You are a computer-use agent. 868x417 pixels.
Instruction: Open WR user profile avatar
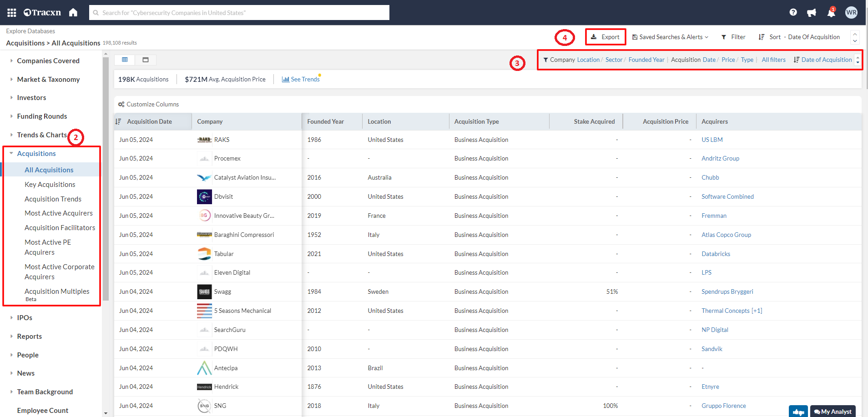pyautogui.click(x=851, y=13)
